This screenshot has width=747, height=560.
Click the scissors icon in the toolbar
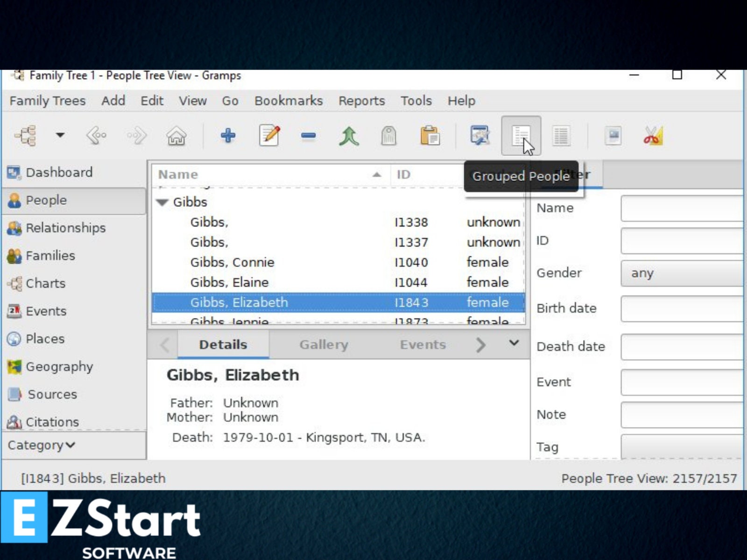pos(653,136)
